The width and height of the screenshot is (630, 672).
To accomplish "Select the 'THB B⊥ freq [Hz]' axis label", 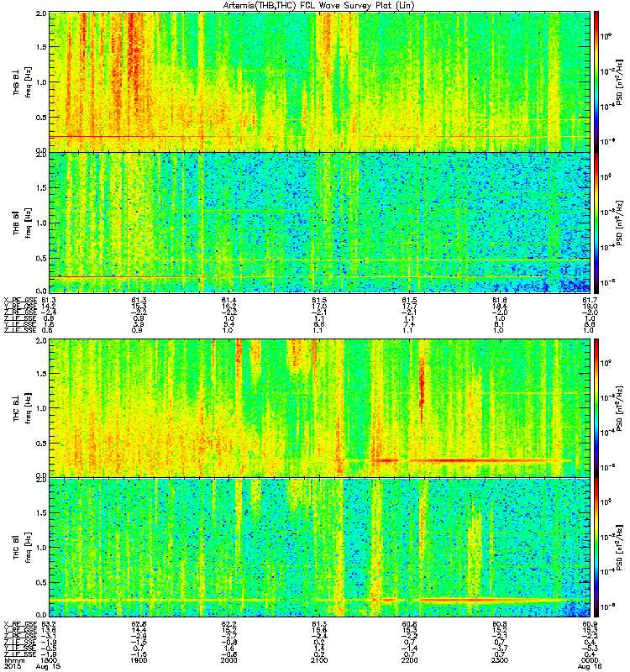I will click(x=23, y=81).
